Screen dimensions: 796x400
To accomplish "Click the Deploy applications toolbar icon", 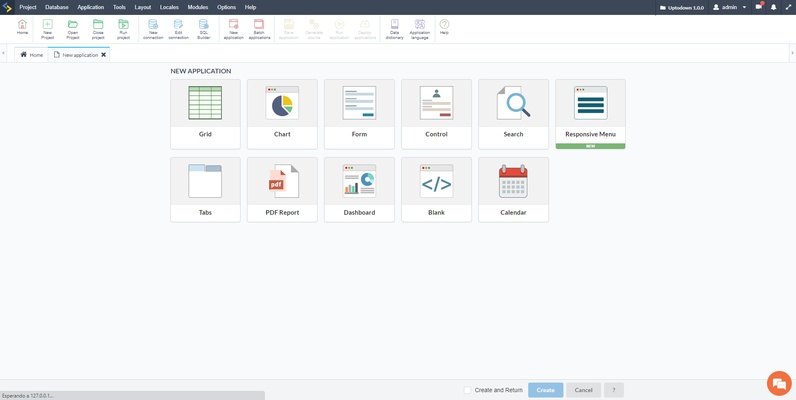I will [365, 28].
